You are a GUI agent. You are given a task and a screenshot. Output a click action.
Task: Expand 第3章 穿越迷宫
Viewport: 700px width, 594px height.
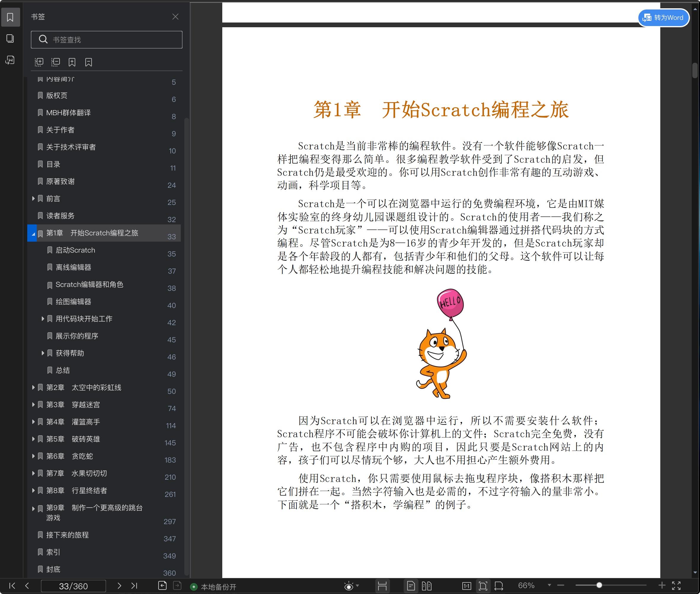click(33, 404)
